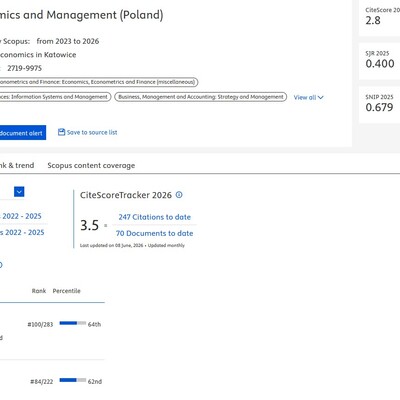Open 70 Documents to date link
Screen dimensions: 400x400
tap(154, 233)
